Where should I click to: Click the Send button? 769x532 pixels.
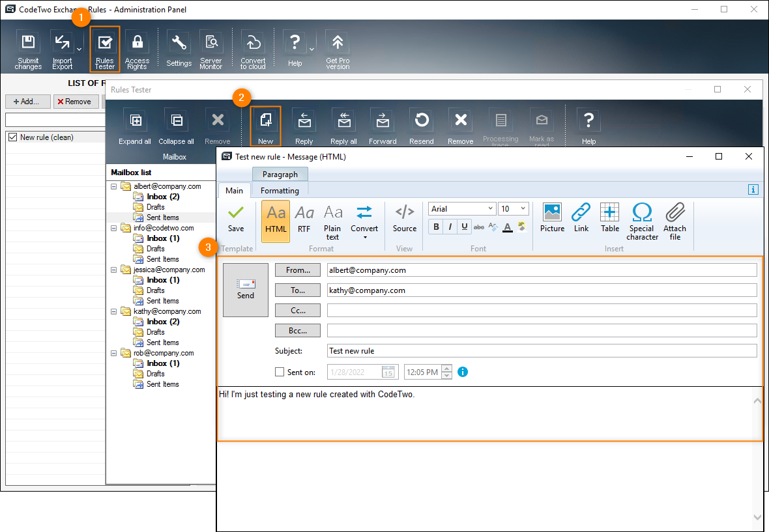click(x=246, y=290)
